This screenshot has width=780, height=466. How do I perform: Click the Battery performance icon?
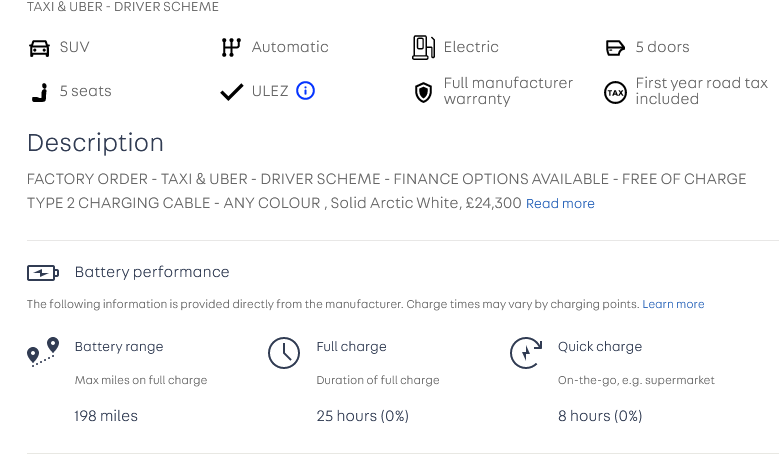(42, 273)
